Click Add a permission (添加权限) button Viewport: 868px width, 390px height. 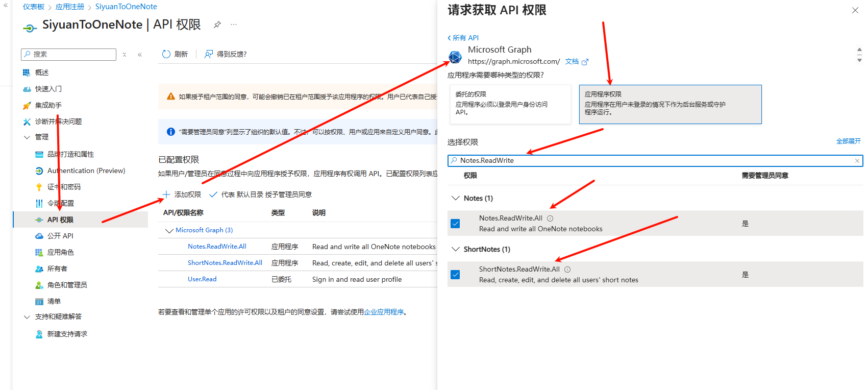point(182,194)
